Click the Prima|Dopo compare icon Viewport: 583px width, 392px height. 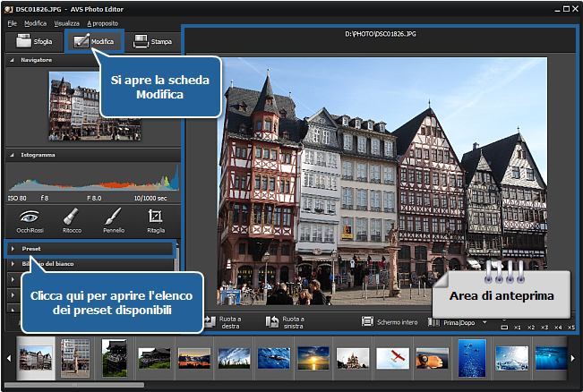(433, 322)
